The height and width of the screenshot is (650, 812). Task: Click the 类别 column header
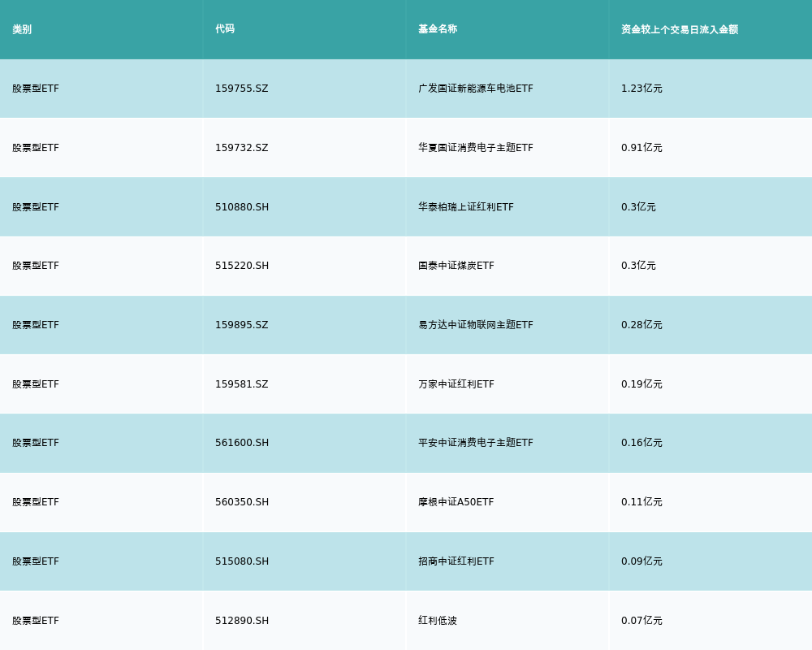point(22,29)
